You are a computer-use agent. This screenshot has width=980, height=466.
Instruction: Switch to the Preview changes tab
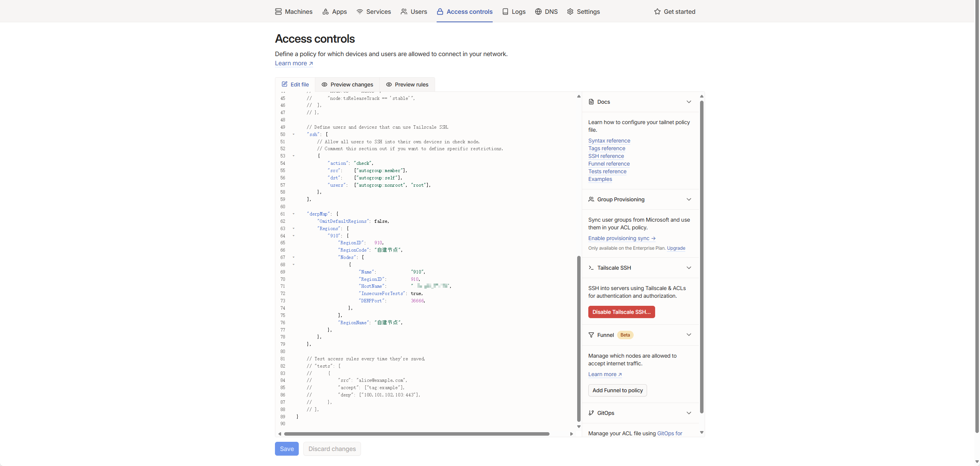[348, 85]
